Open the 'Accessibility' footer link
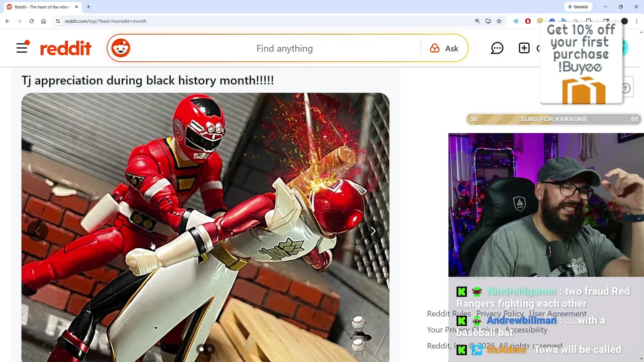This screenshot has height=362, width=644. coord(526,330)
